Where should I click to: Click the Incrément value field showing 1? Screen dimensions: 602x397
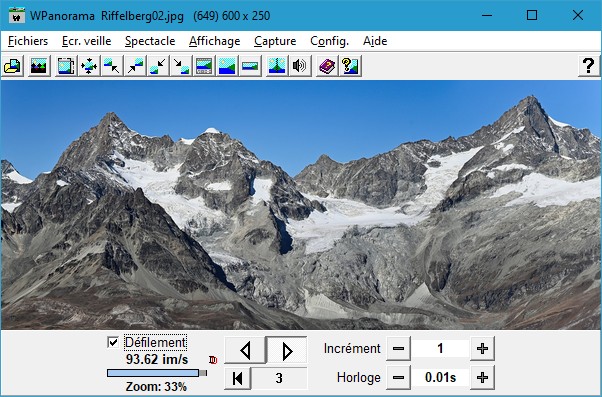pyautogui.click(x=440, y=349)
